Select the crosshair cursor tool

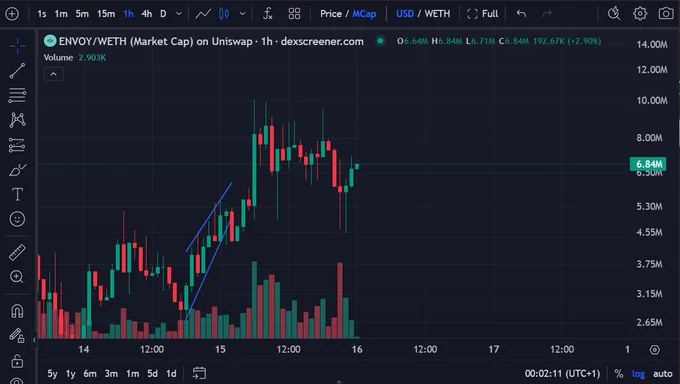click(x=17, y=46)
